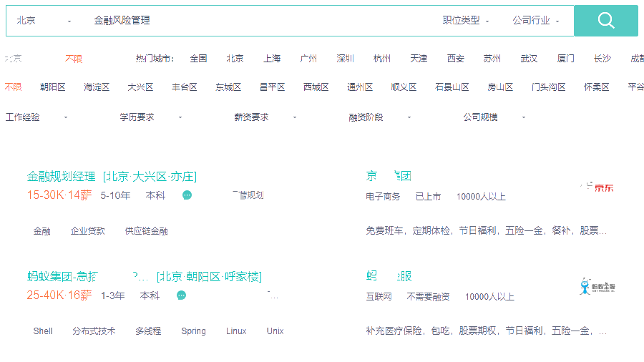Click the 金融 tag on first job
The height and width of the screenshot is (362, 644).
pyautogui.click(x=42, y=231)
